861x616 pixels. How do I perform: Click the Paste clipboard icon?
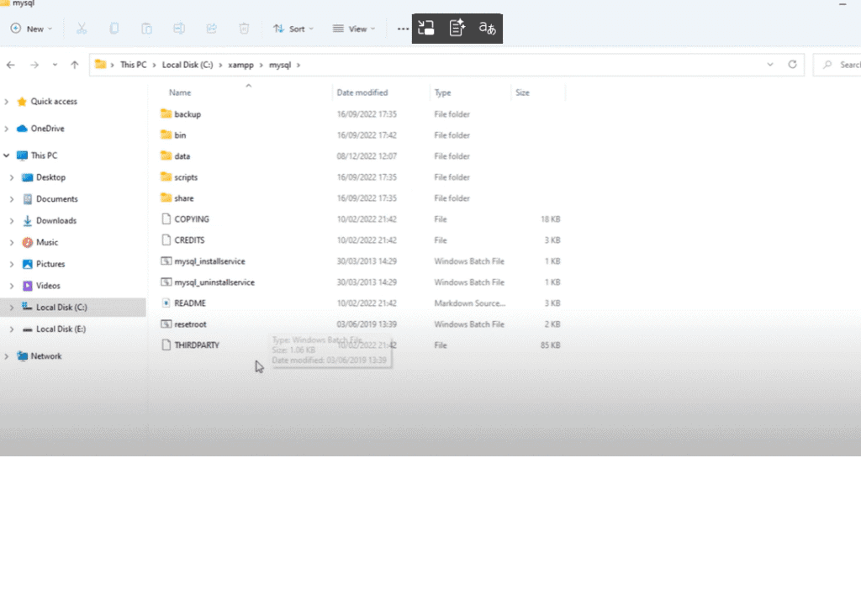[146, 29]
